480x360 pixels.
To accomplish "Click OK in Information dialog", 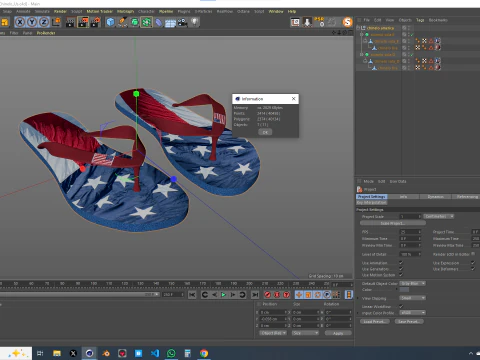I will click(x=265, y=132).
